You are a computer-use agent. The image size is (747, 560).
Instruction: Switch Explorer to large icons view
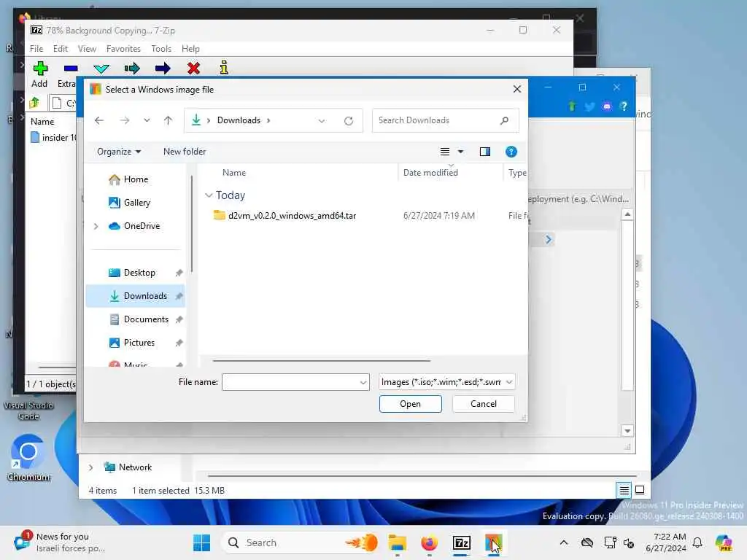coord(640,489)
